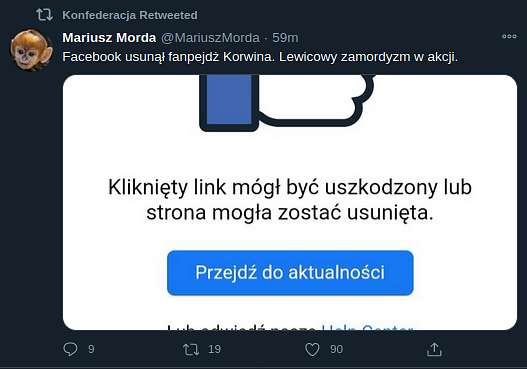This screenshot has width=527, height=369.
Task: Open the Konfederacja Retweeted link
Action: coord(130,15)
